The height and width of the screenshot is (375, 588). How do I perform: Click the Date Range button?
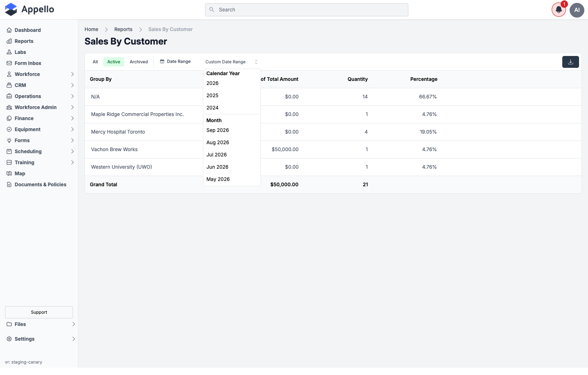pyautogui.click(x=175, y=62)
